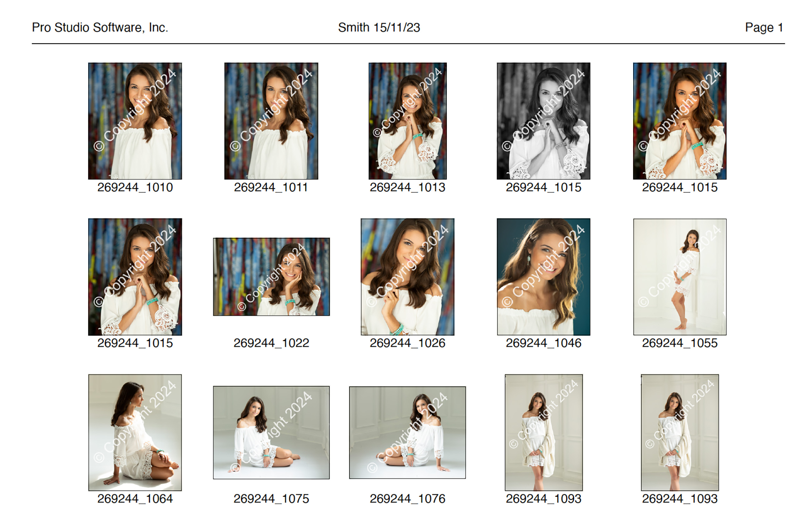Click the filename caption '269244_1055'
812x513 pixels.
point(680,343)
